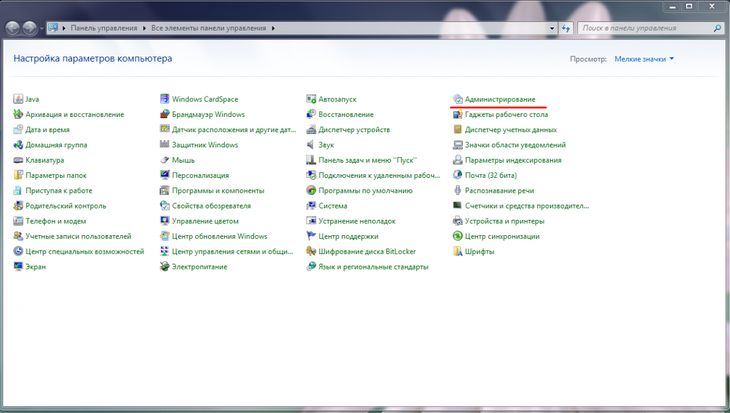
Task: Open the Устранение неполадок link
Action: [357, 221]
